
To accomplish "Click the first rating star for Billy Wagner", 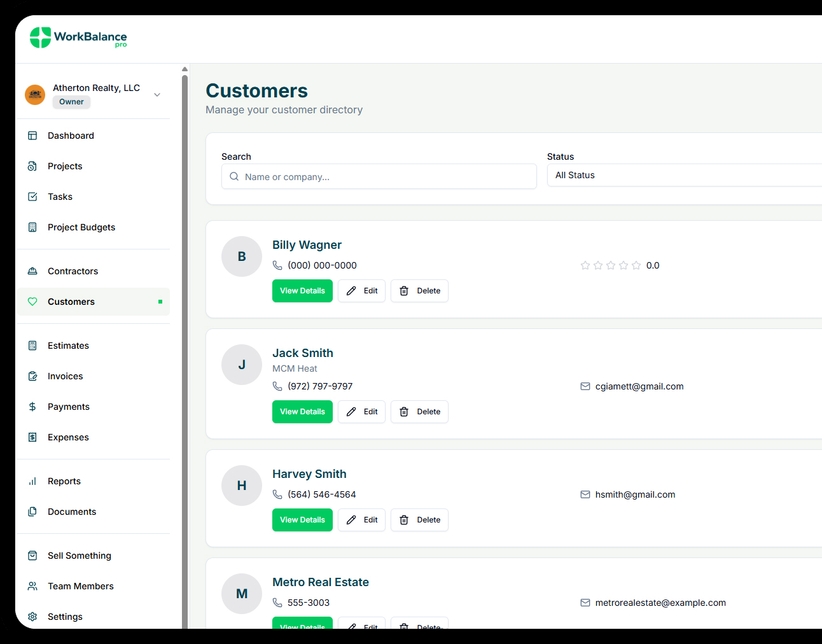I will (x=585, y=265).
